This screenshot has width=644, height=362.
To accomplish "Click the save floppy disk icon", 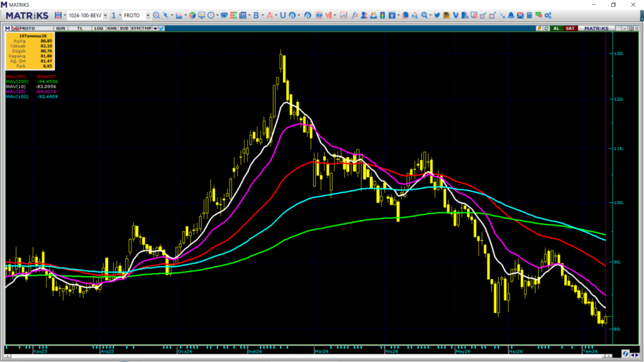I will [x=58, y=15].
